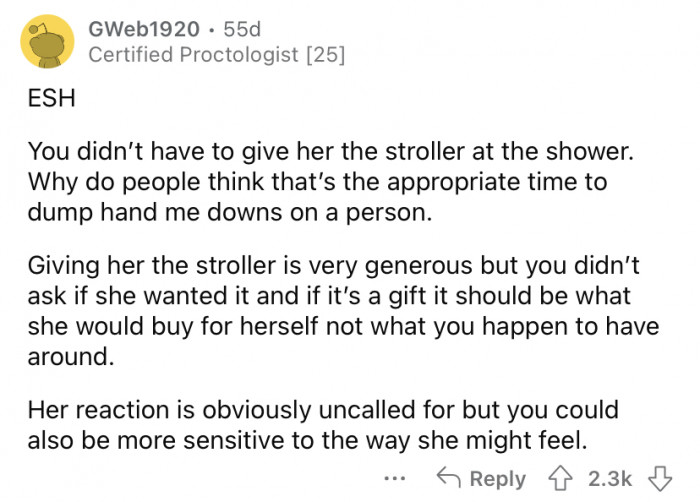Click the curved reply arrow icon
The width and height of the screenshot is (700, 502).
click(x=451, y=478)
